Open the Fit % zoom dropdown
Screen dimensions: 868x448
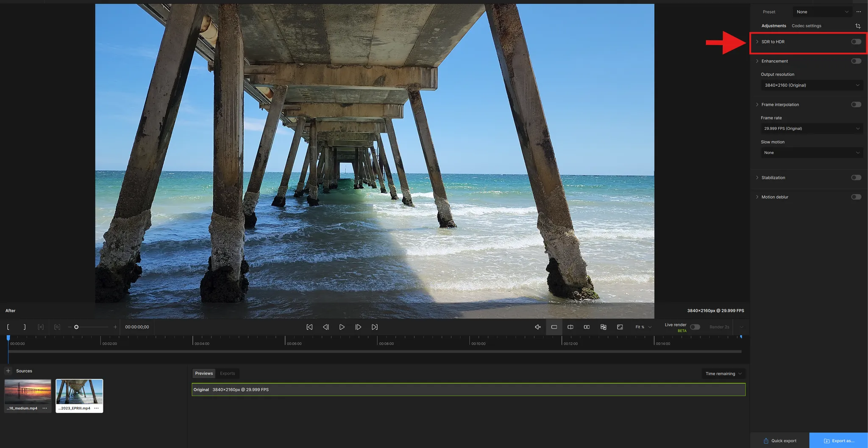click(x=643, y=327)
